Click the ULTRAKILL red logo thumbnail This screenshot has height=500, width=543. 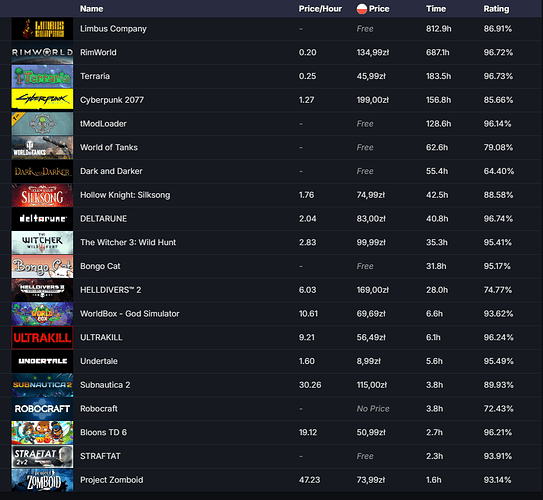[x=42, y=338]
